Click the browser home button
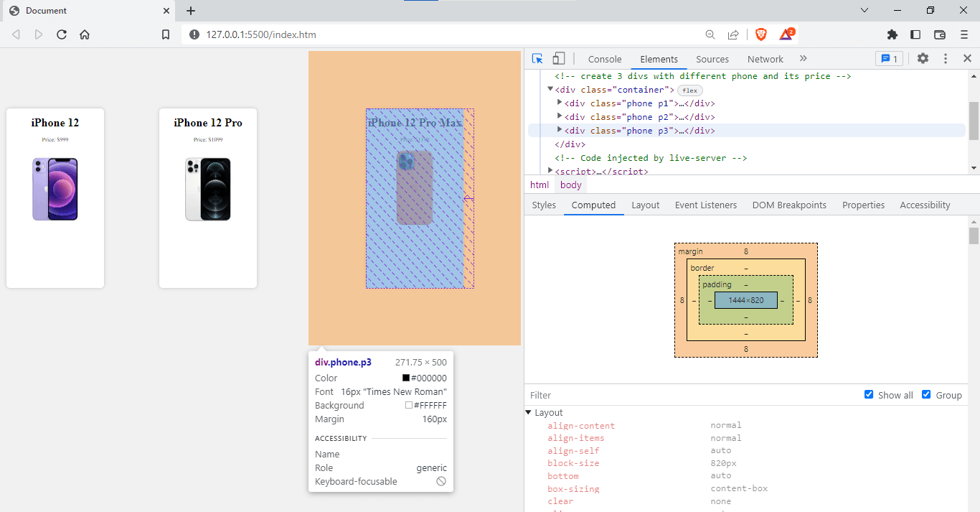Image resolution: width=980 pixels, height=512 pixels. click(84, 34)
